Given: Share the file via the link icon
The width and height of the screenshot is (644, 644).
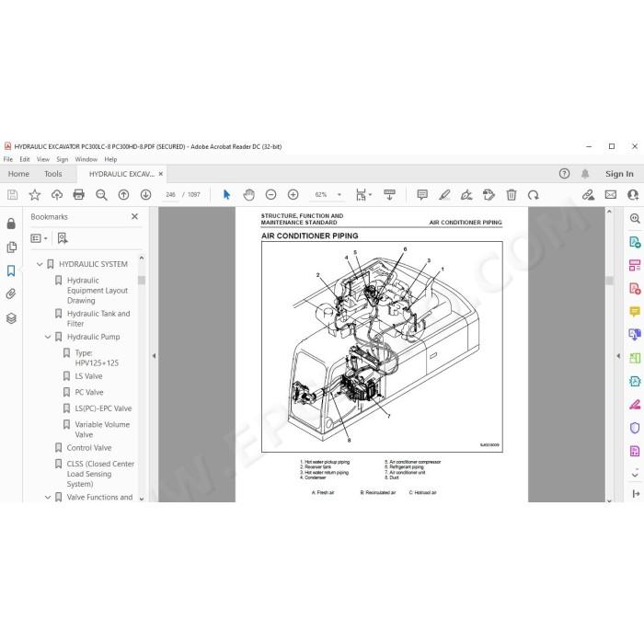Looking at the screenshot, I should (588, 195).
